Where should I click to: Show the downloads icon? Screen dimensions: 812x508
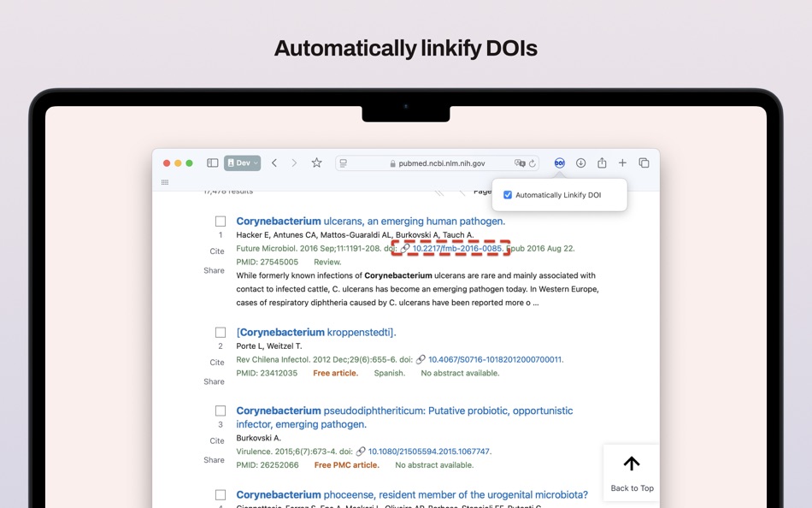click(x=580, y=162)
